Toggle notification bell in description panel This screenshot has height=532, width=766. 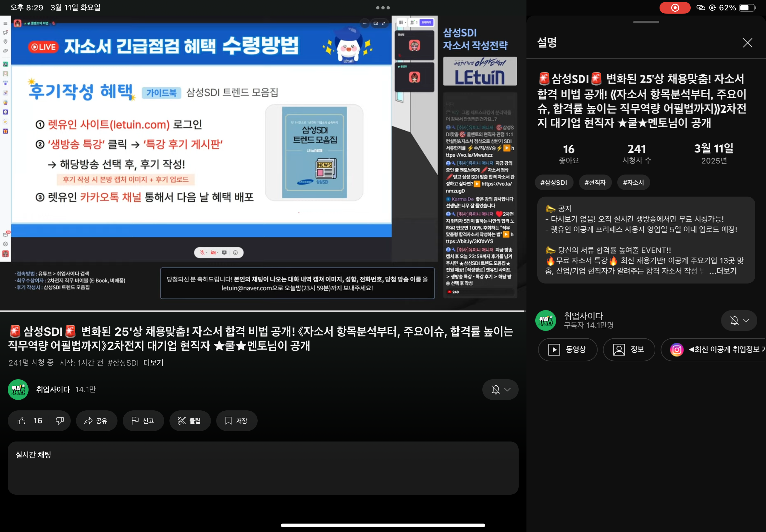pyautogui.click(x=734, y=320)
